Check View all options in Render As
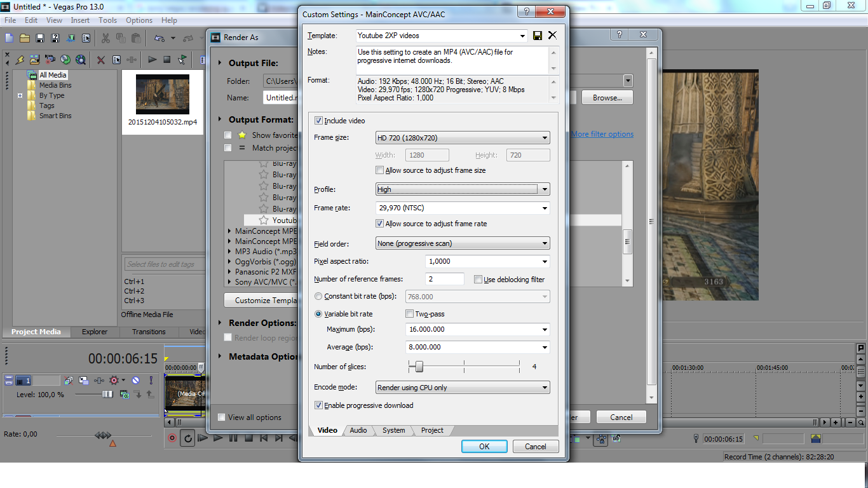The image size is (868, 488). point(221,417)
